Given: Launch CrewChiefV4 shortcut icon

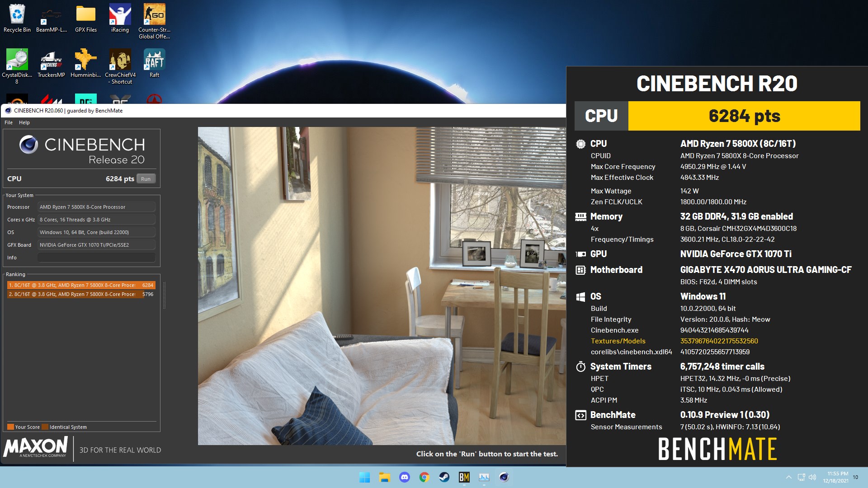Looking at the screenshot, I should [120, 66].
